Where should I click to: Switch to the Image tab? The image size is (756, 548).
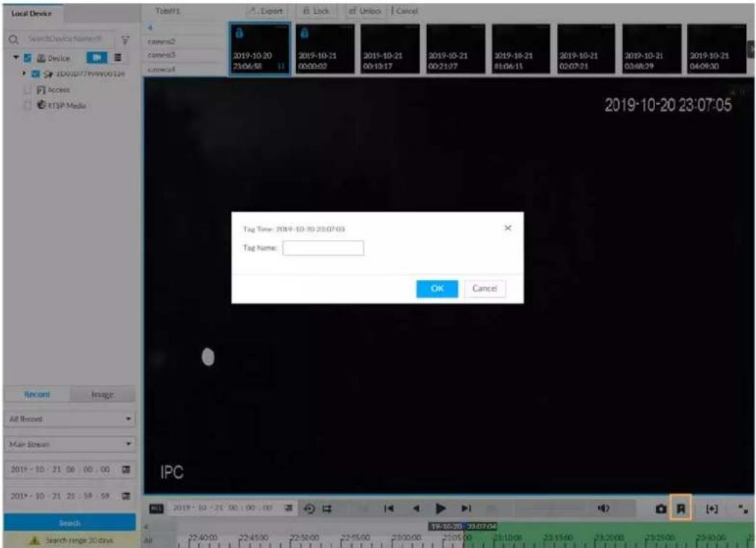[x=102, y=394]
